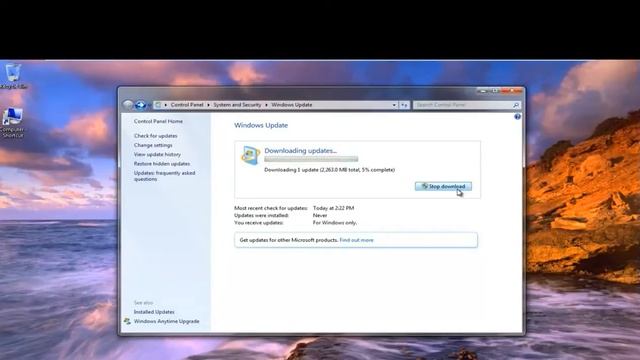
Task: Click Find out more link
Action: click(x=356, y=240)
